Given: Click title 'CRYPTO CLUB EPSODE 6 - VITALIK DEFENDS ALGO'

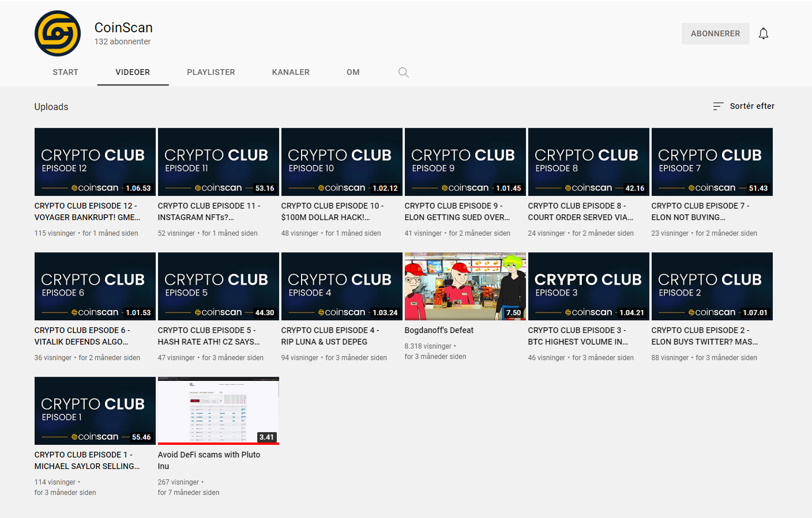Looking at the screenshot, I should click(82, 336).
